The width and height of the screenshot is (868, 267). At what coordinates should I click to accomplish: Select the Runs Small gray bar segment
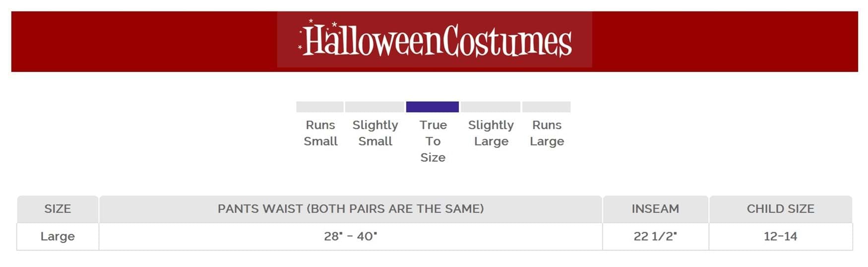(319, 107)
